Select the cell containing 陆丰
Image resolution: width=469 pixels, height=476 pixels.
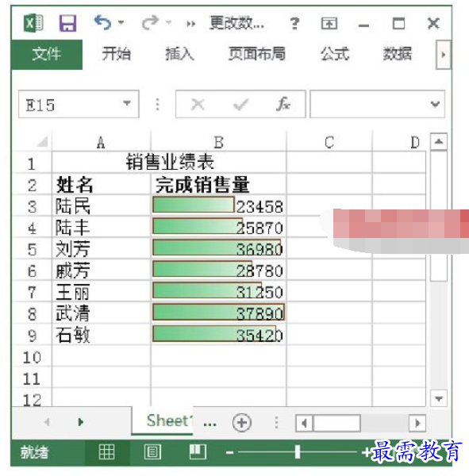pos(101,228)
